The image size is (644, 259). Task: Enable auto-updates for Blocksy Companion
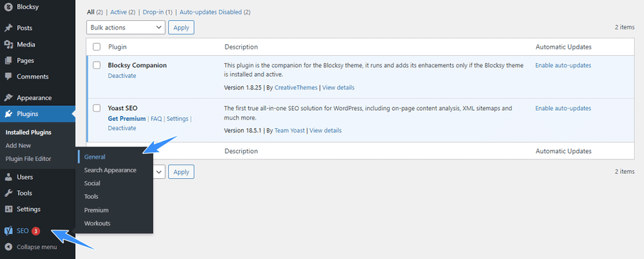[563, 65]
